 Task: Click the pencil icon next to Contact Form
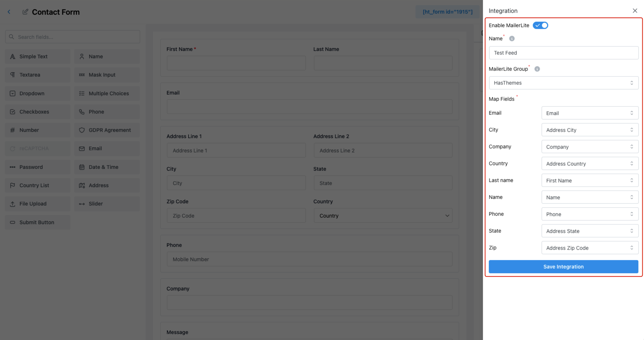click(x=25, y=11)
